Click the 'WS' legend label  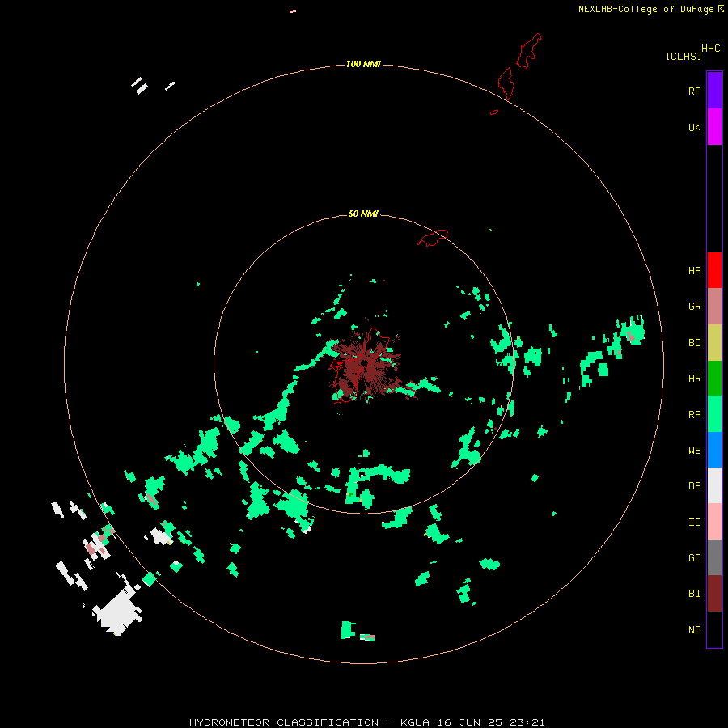tap(694, 451)
